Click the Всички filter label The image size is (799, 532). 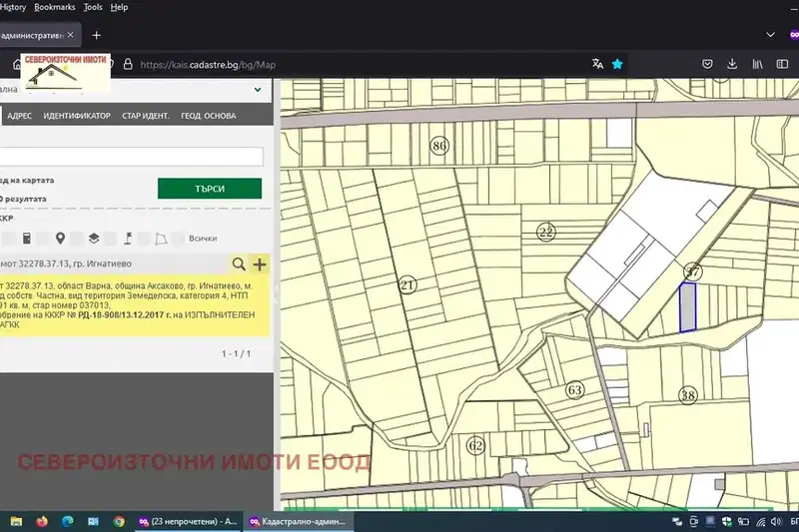[203, 239]
